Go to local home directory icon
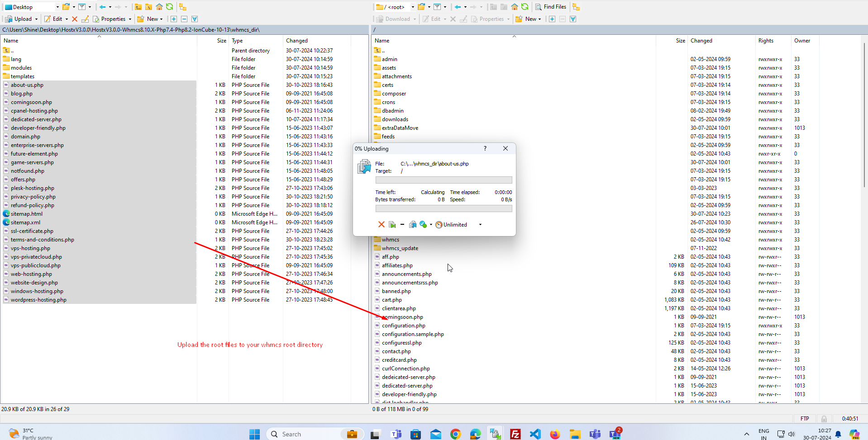 pos(159,7)
